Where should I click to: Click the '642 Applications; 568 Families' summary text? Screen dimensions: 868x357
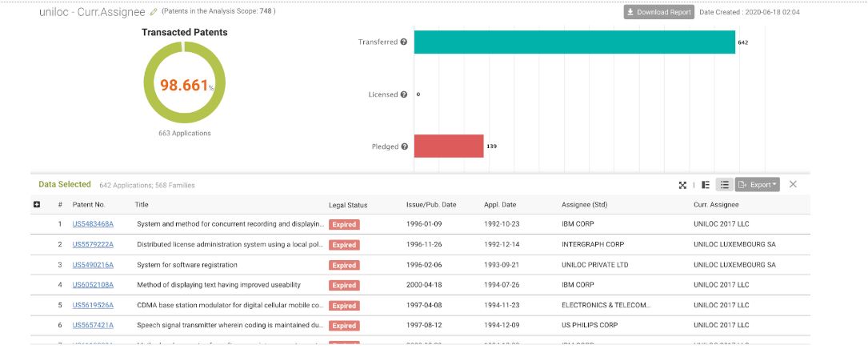coord(146,186)
